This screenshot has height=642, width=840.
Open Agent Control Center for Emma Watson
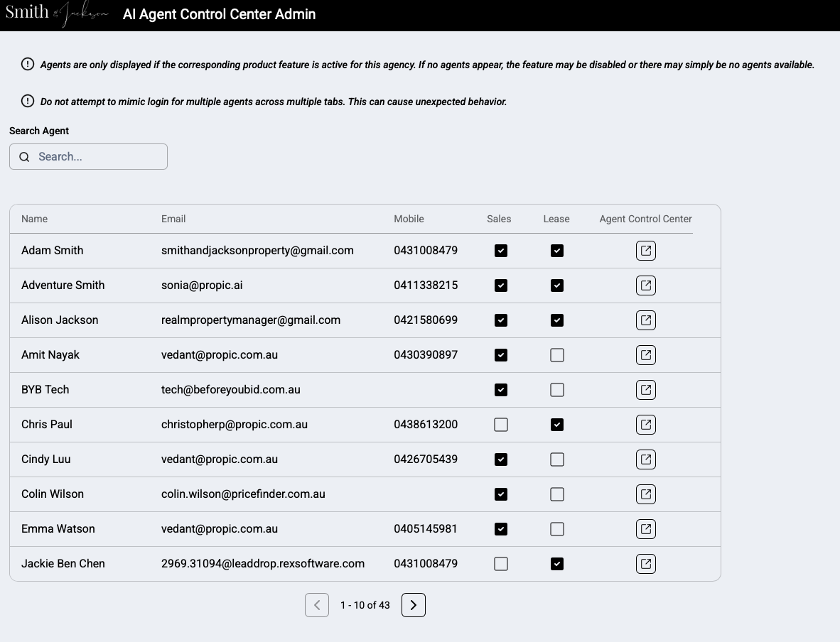645,528
